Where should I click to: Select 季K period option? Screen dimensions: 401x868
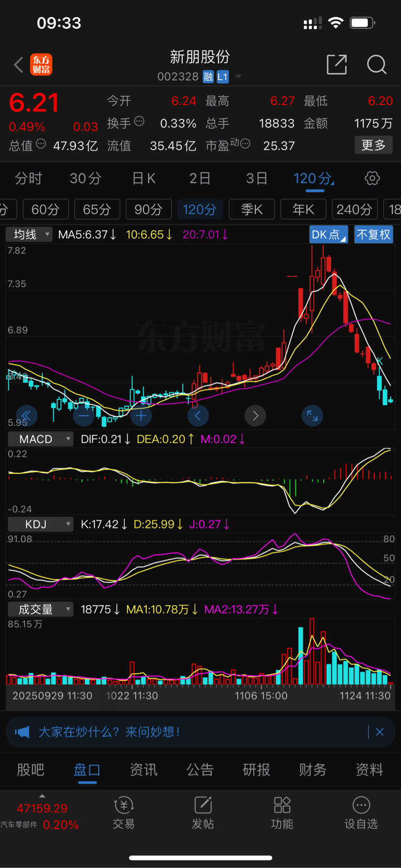(252, 209)
